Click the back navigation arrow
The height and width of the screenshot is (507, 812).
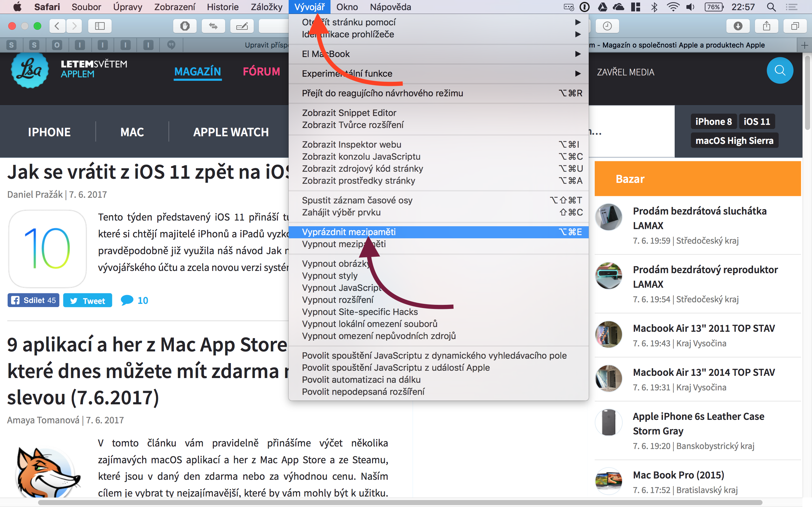tap(57, 26)
